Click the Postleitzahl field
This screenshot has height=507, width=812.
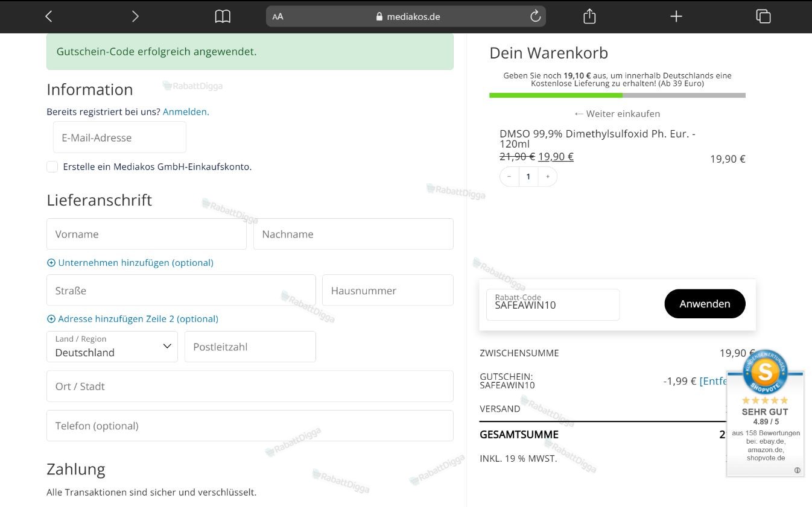click(250, 347)
